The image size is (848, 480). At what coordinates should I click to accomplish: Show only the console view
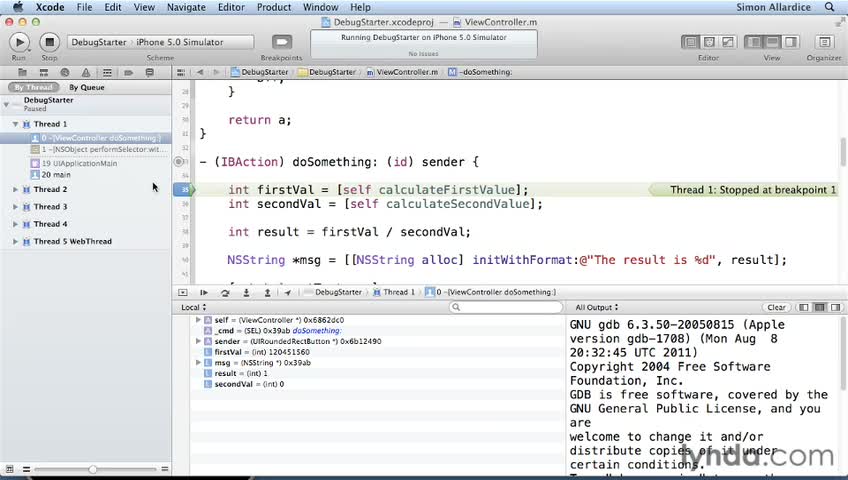click(836, 307)
